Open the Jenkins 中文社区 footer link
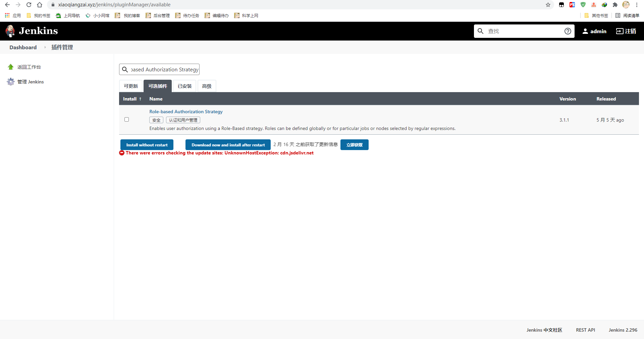Image resolution: width=644 pixels, height=339 pixels. [544, 330]
